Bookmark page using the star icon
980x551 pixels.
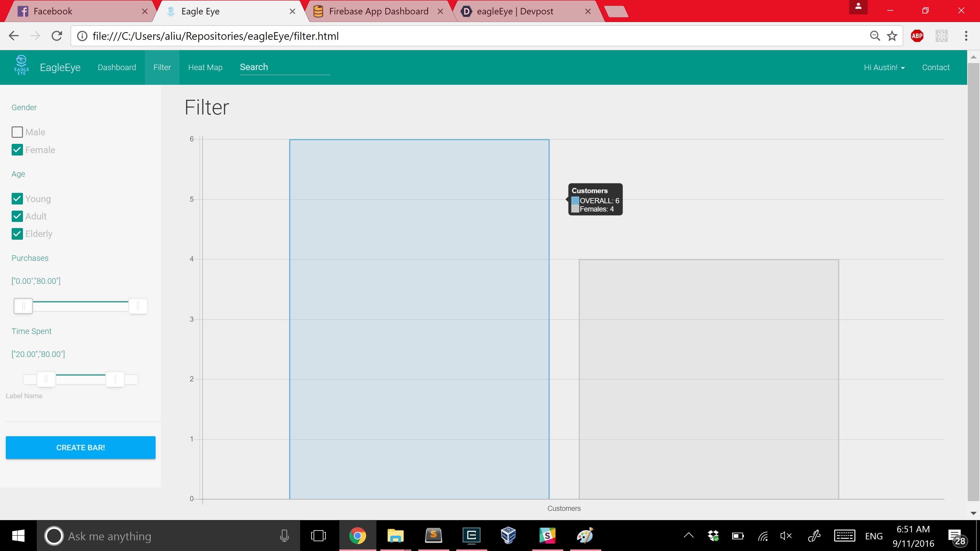[892, 36]
